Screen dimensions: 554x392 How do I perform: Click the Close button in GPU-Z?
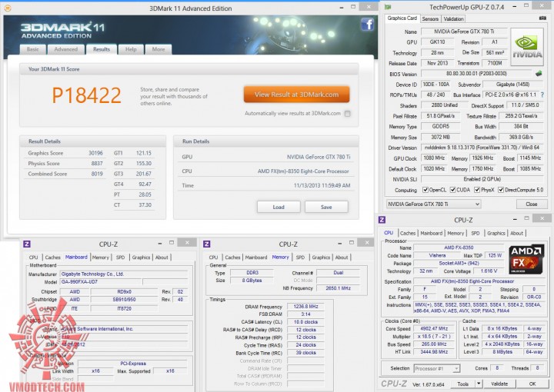pyautogui.click(x=532, y=204)
